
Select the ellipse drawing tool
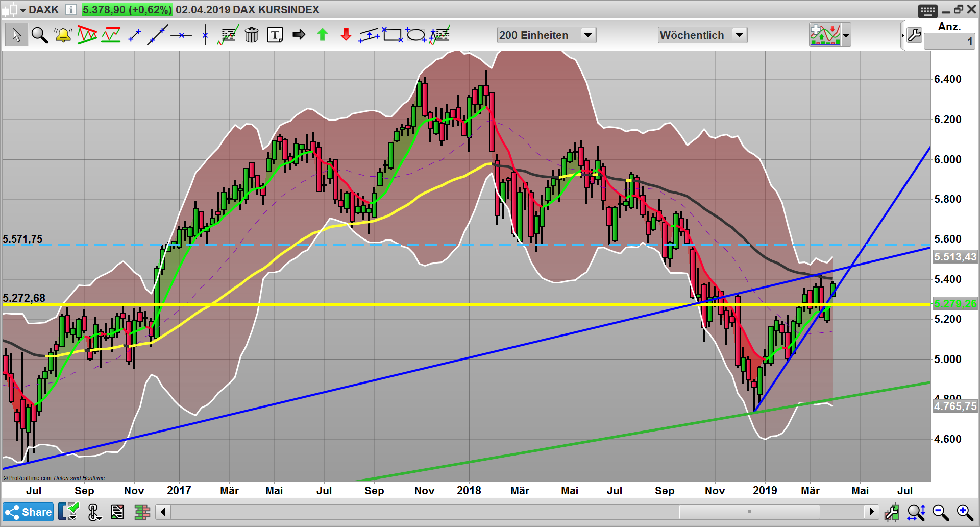tap(416, 35)
